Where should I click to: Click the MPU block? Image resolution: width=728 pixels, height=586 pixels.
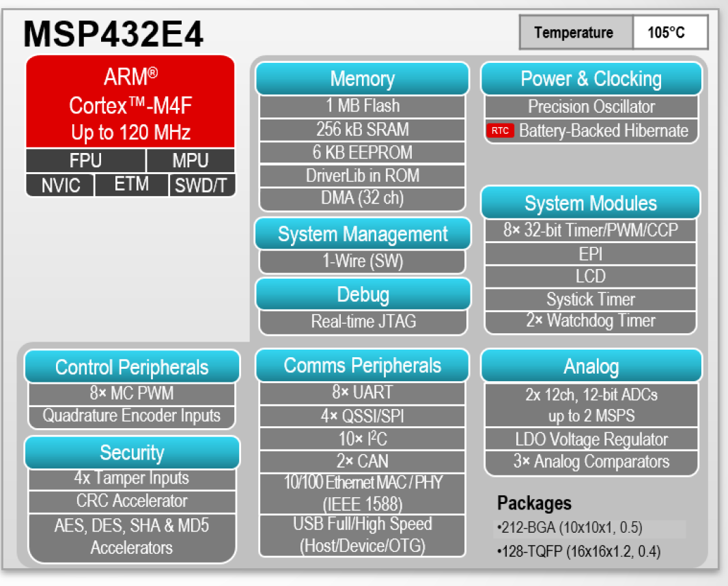pyautogui.click(x=191, y=161)
